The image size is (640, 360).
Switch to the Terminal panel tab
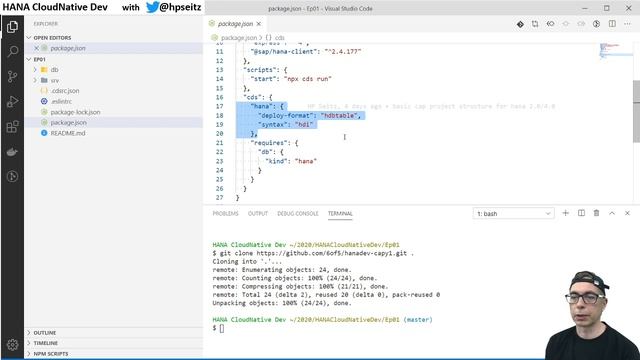(340, 213)
